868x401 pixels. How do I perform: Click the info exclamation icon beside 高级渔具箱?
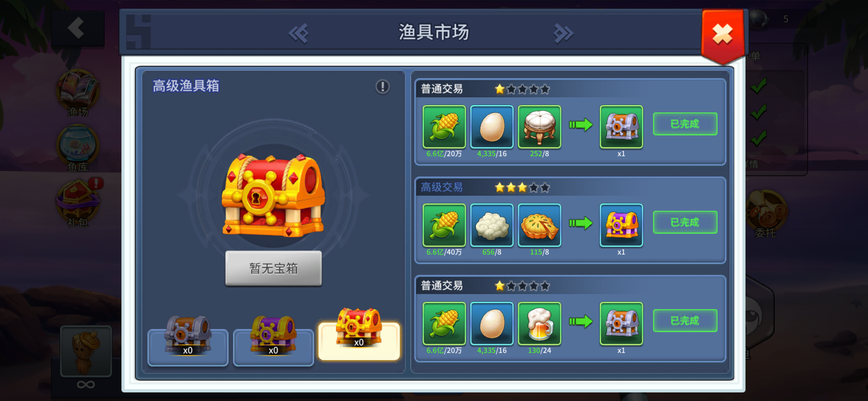[x=382, y=86]
